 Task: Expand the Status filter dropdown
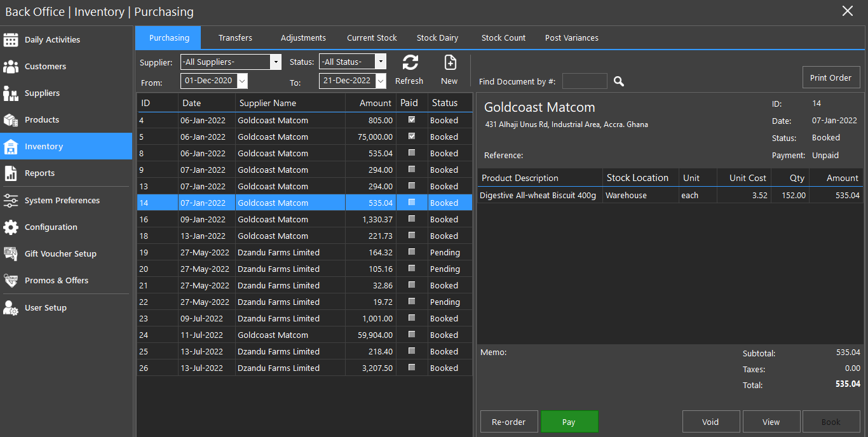[380, 62]
